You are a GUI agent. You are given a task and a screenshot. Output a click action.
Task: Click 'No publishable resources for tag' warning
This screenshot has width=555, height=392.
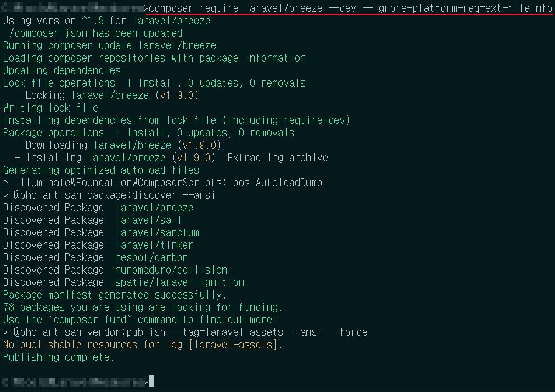pos(143,344)
